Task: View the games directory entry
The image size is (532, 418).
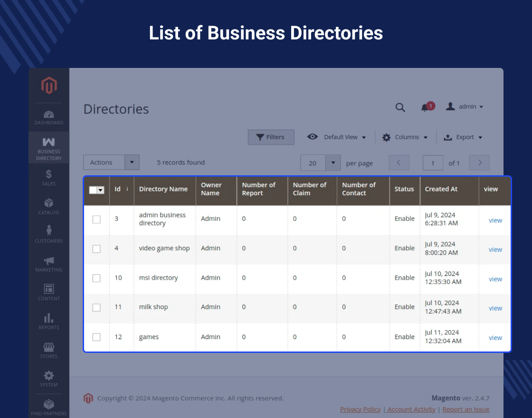Action: click(x=495, y=338)
